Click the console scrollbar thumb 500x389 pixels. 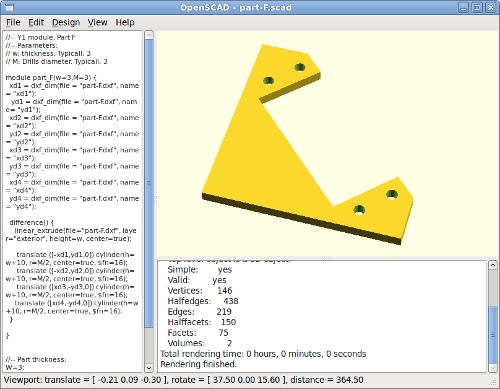(492, 335)
